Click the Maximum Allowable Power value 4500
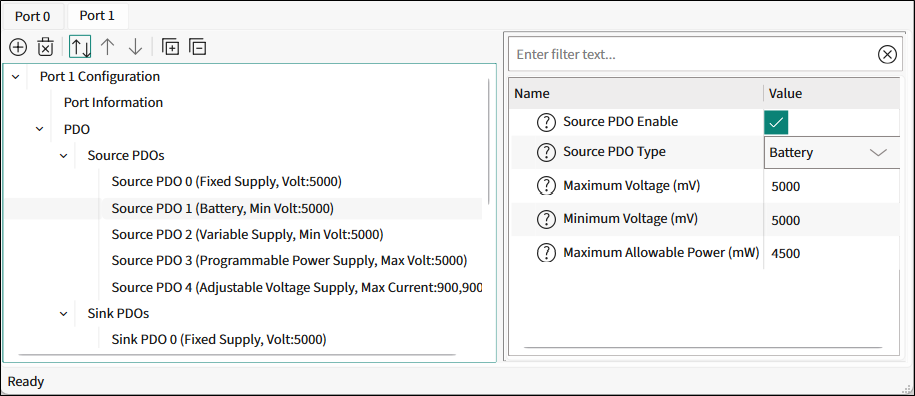Image resolution: width=915 pixels, height=396 pixels. (x=785, y=254)
